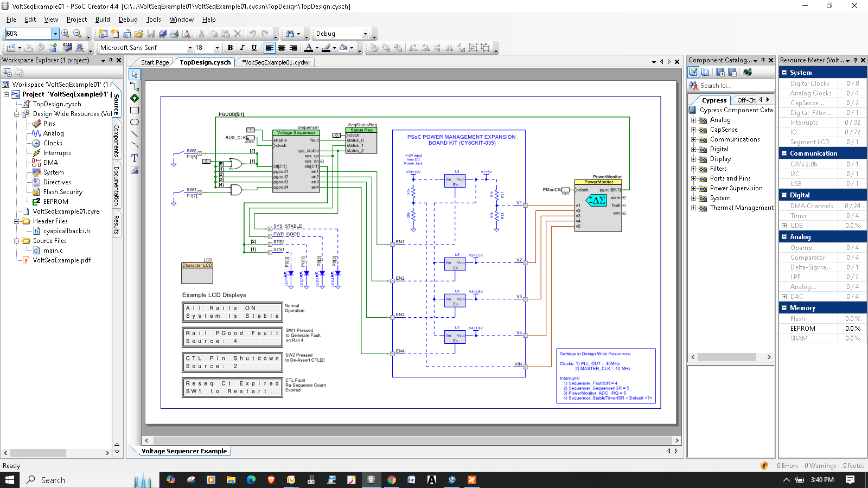Viewport: 868px width, 488px height.
Task: Open Chrome from the Windows taskbar
Action: tap(392, 480)
